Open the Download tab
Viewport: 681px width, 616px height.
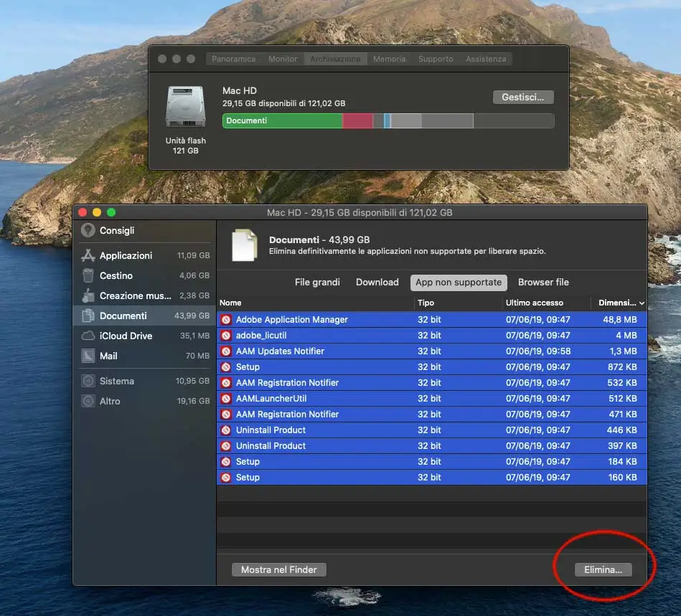tap(377, 282)
